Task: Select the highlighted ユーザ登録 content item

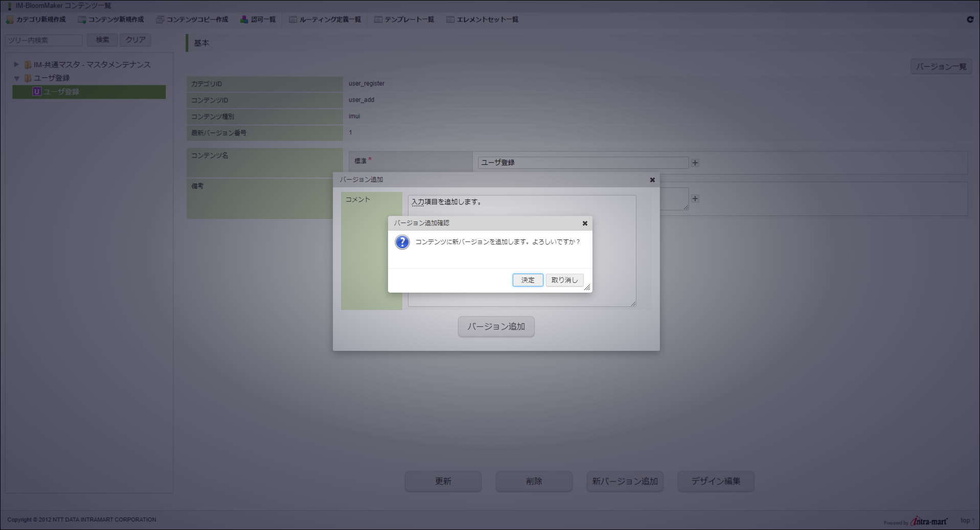Action: [89, 92]
